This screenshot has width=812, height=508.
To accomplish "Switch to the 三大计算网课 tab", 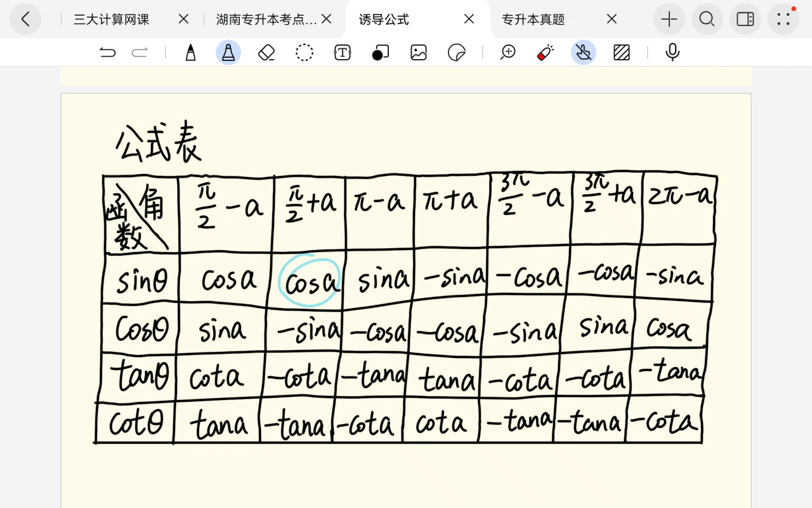I will [x=112, y=20].
